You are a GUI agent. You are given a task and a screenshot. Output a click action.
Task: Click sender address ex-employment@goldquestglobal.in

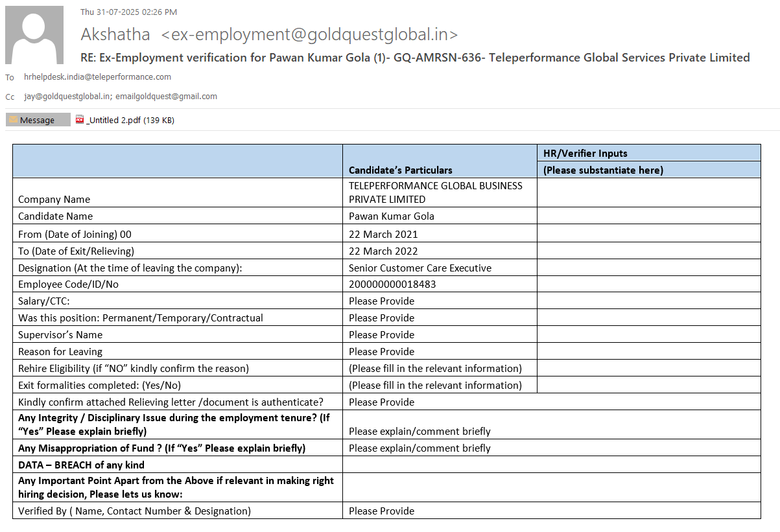tap(309, 34)
